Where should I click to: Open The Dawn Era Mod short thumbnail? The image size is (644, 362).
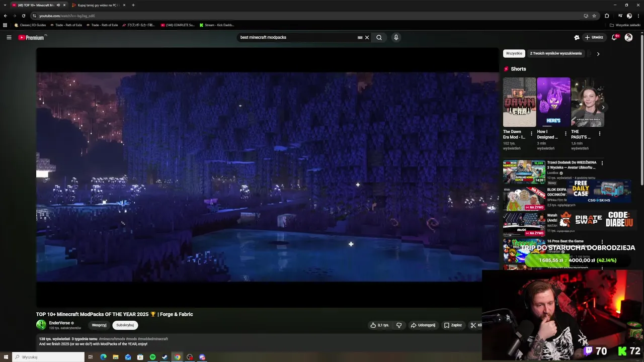519,102
